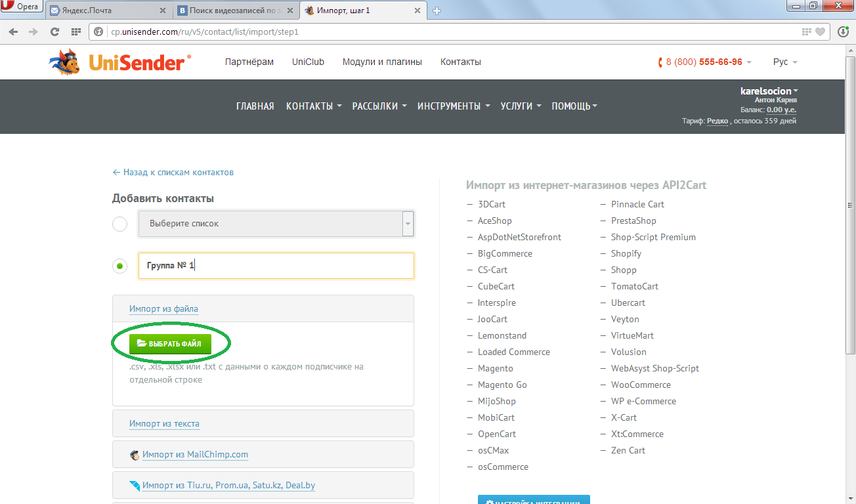856x504 pixels.
Task: Click the Редко tariff link
Action: [717, 121]
